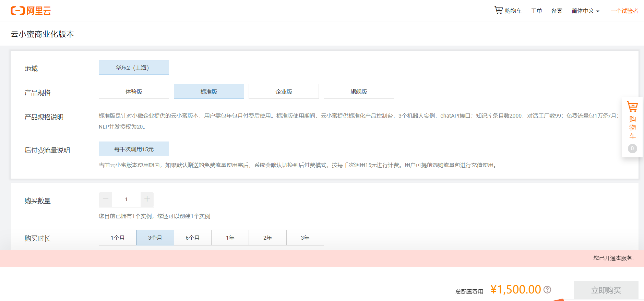
Task: Open the 购物车 cart in header
Action: pos(508,11)
